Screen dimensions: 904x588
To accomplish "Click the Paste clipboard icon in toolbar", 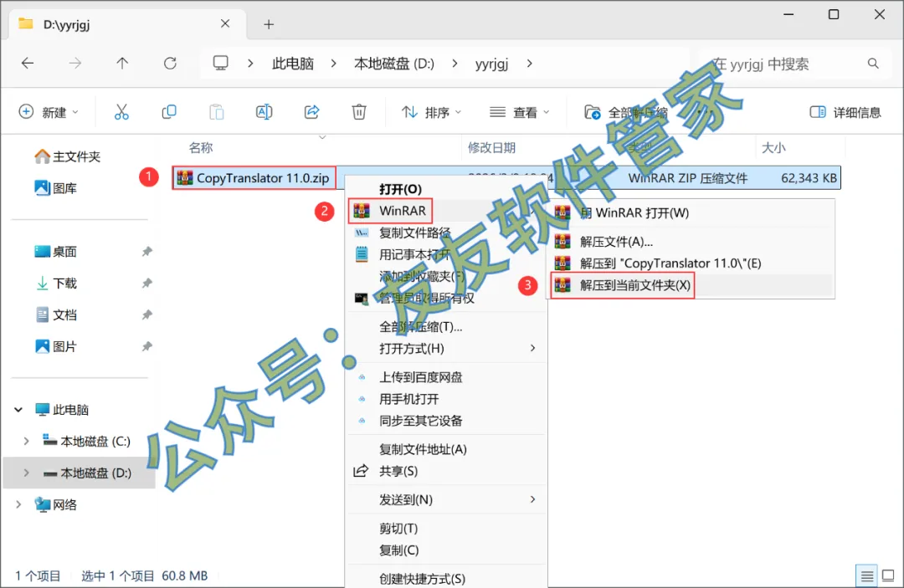I will (216, 112).
